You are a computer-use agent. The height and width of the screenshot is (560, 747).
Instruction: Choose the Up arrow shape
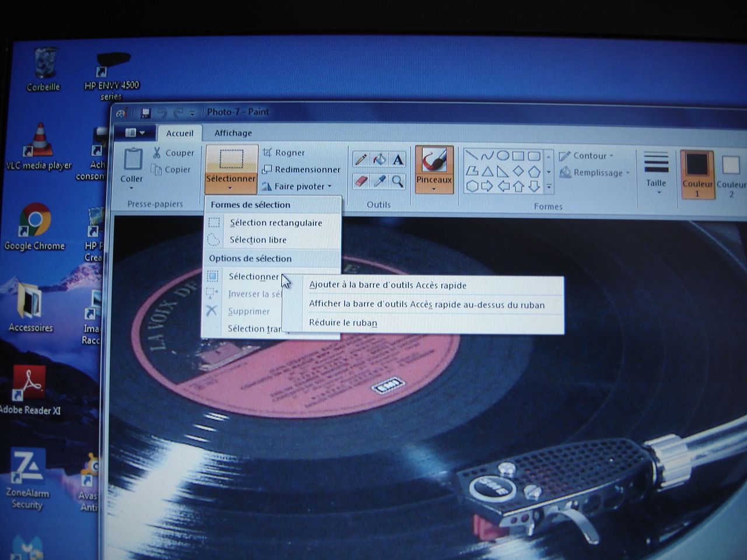pos(518,187)
